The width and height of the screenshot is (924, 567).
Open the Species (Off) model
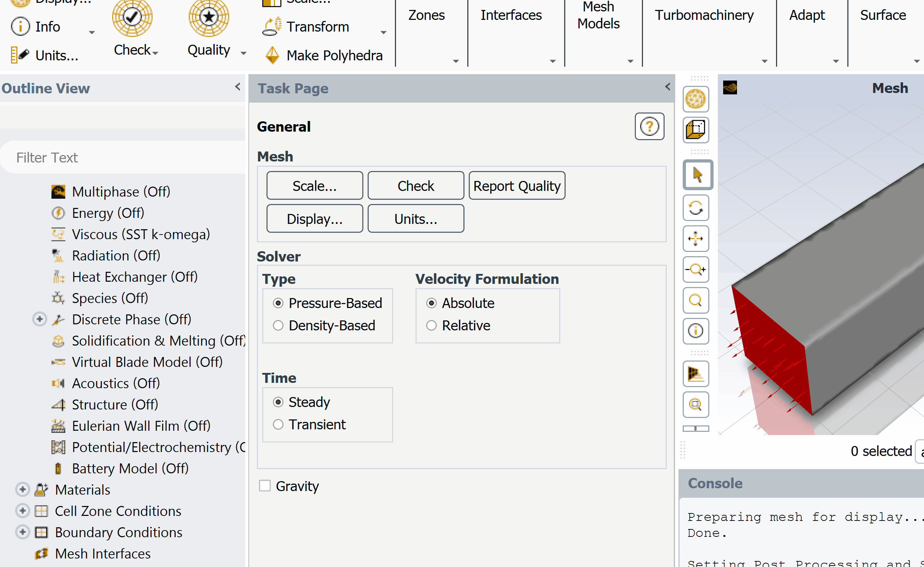(110, 298)
